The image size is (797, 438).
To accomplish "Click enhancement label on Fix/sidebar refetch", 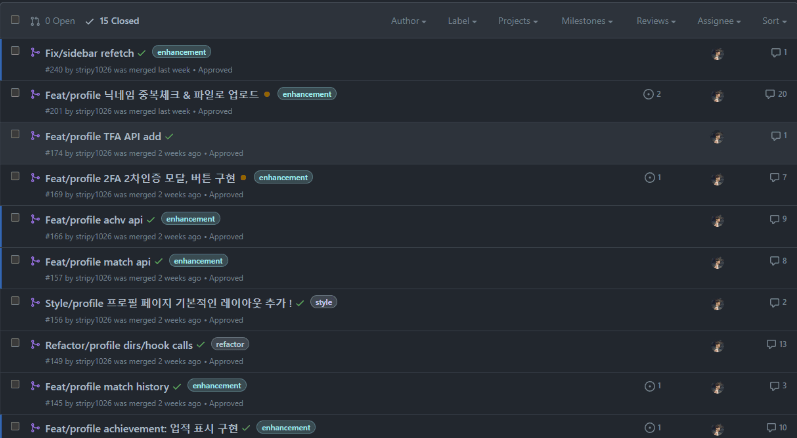I will coord(181,52).
